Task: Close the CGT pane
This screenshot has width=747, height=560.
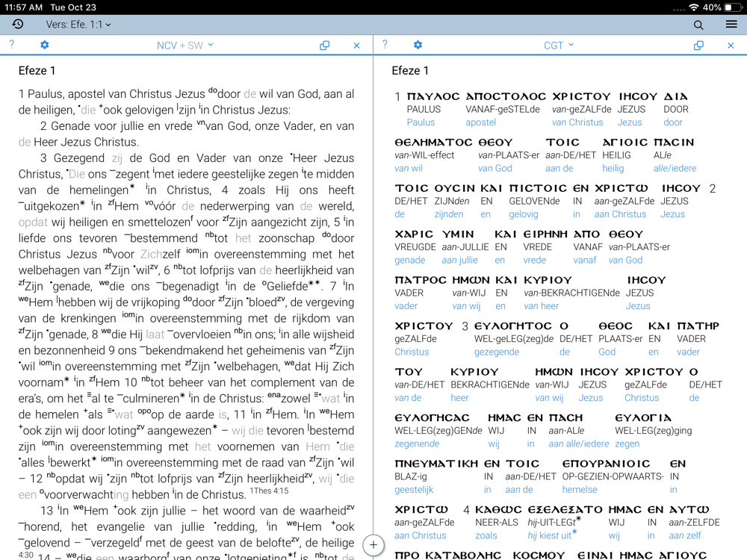Action: click(x=731, y=46)
